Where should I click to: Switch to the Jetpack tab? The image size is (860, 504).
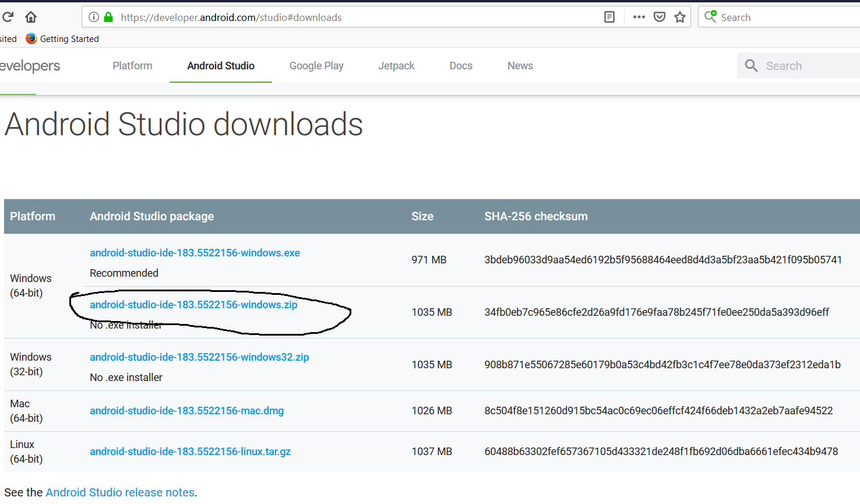click(396, 66)
